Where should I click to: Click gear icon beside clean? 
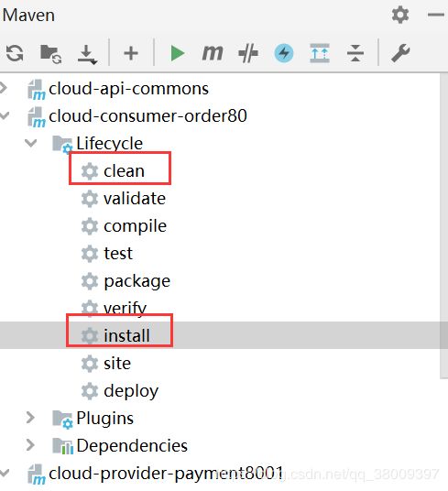[x=90, y=171]
